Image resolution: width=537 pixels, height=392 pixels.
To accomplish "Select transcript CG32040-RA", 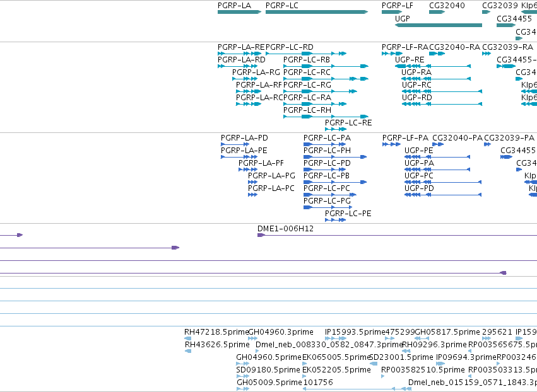I will (437, 54).
